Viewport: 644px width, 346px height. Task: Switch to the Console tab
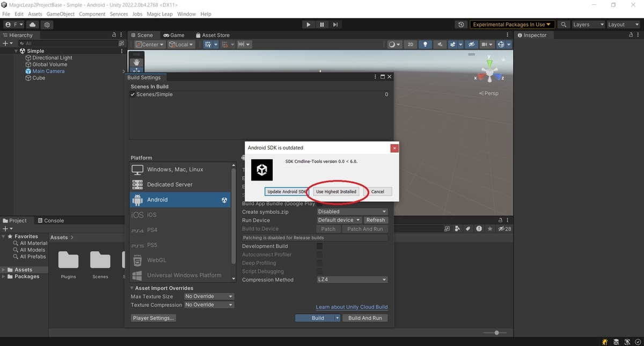[x=50, y=220]
